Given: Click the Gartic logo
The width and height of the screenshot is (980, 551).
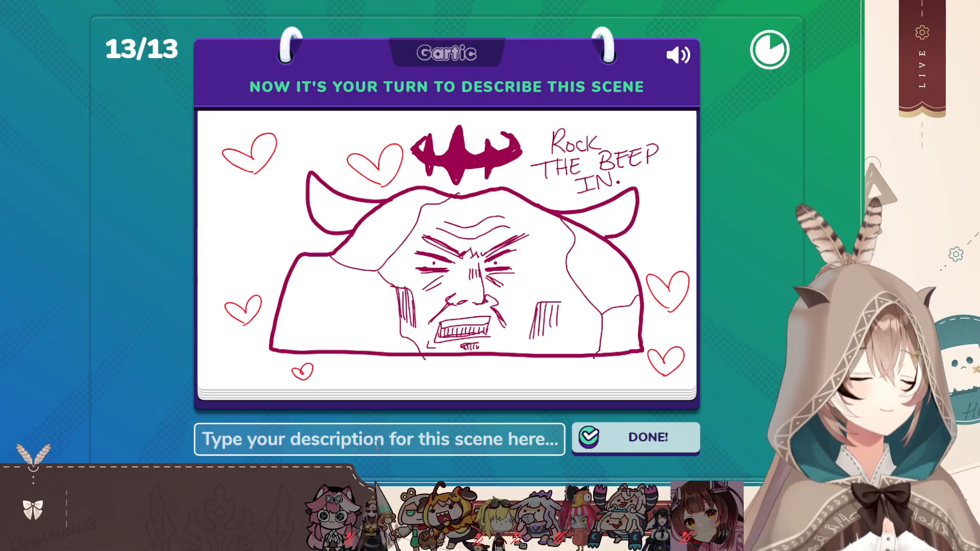Looking at the screenshot, I should point(447,53).
